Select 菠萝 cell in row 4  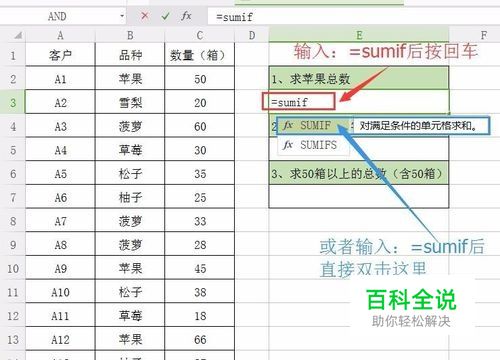coord(130,126)
